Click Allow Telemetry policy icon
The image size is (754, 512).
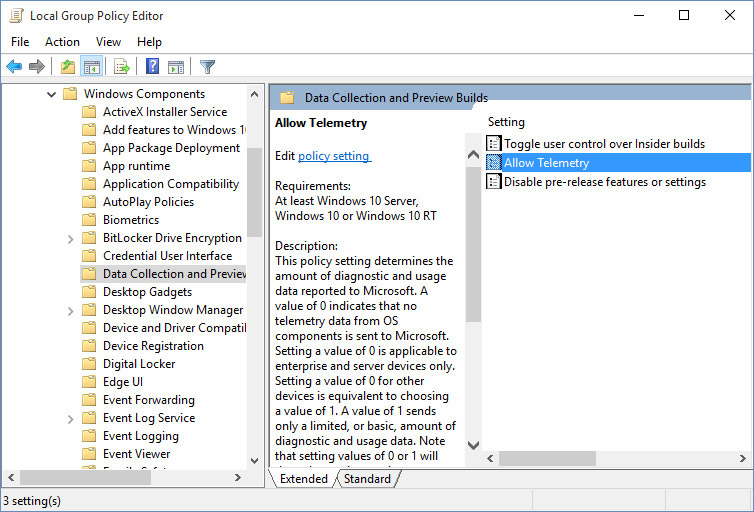[493, 162]
